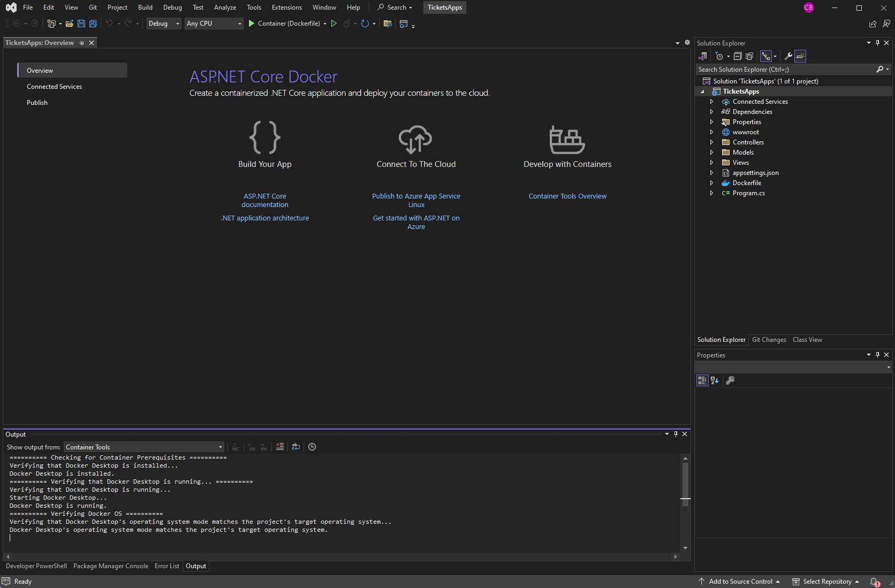Select appsettings.json in Solution Explorer

click(755, 173)
